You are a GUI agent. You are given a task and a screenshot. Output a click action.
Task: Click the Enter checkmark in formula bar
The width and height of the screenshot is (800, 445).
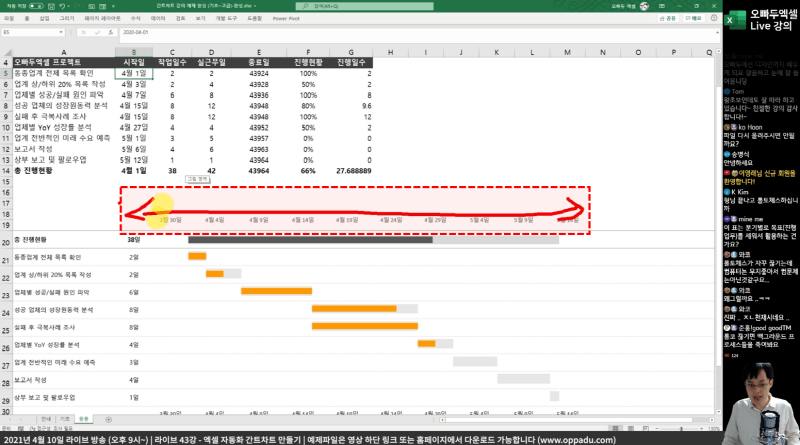(98, 32)
